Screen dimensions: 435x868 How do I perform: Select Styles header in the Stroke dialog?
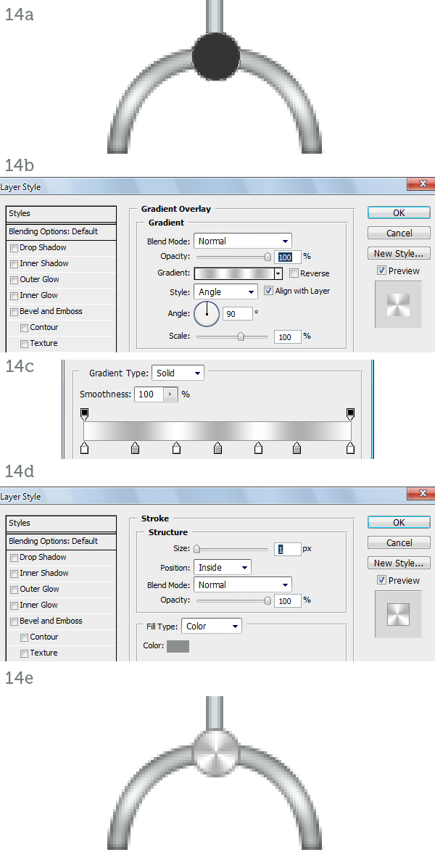(x=61, y=523)
